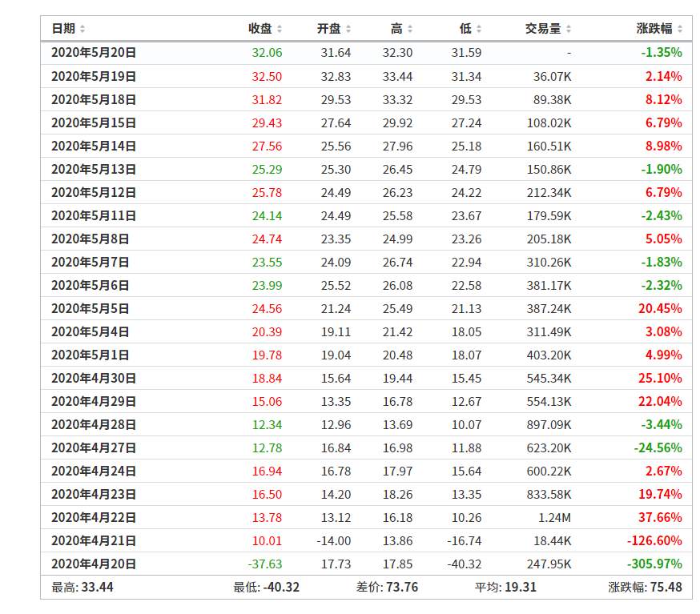Click the change value -305.97%

pos(654,564)
